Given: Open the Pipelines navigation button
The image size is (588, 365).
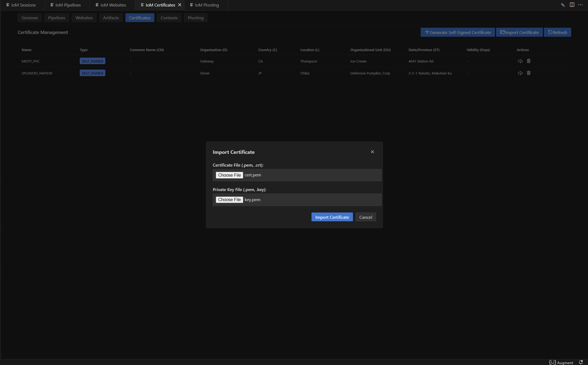Looking at the screenshot, I should coord(57,18).
